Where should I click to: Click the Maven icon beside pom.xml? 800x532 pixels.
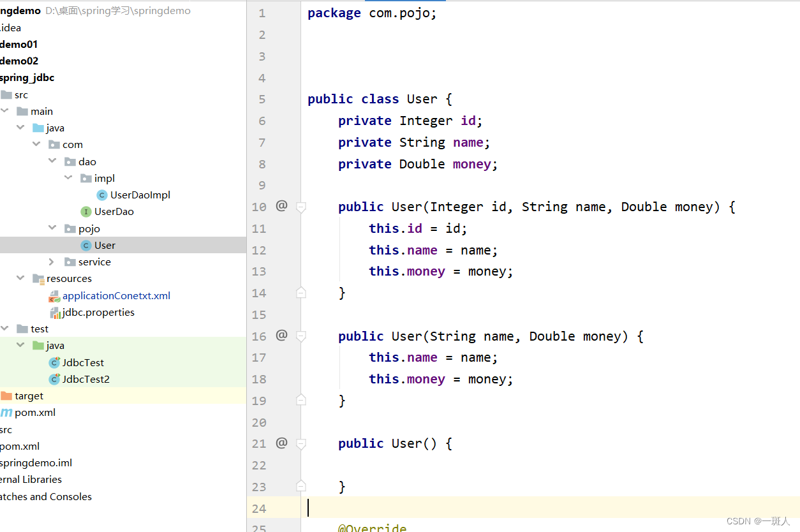coord(6,412)
